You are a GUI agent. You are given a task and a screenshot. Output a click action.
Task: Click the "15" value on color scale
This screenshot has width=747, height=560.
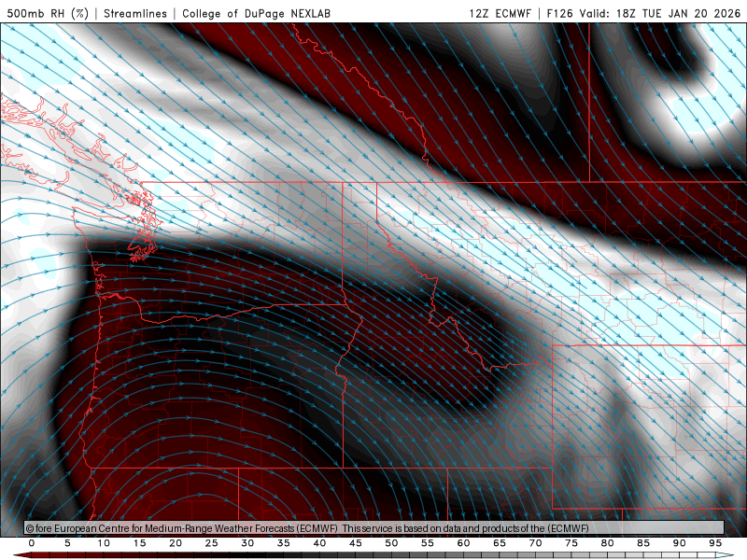(x=139, y=543)
